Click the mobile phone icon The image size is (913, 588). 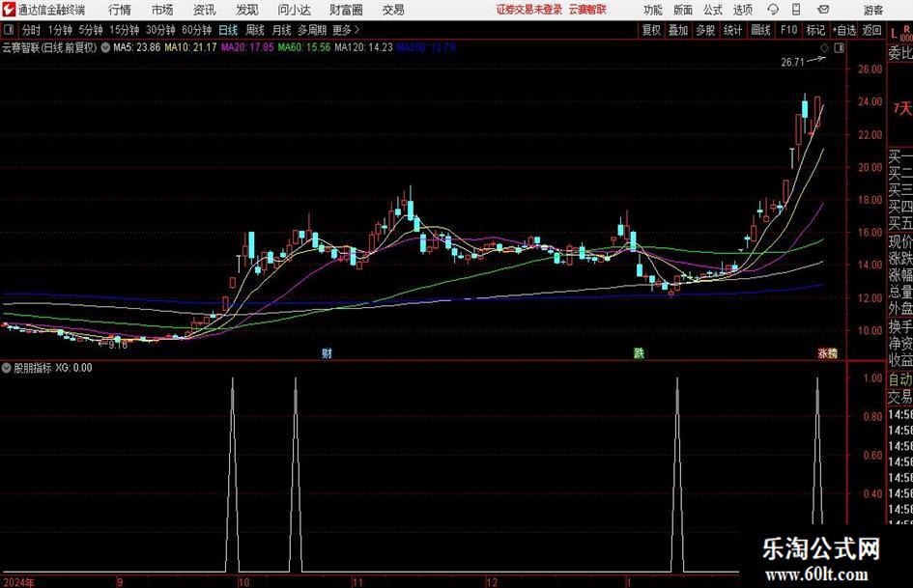tap(796, 10)
